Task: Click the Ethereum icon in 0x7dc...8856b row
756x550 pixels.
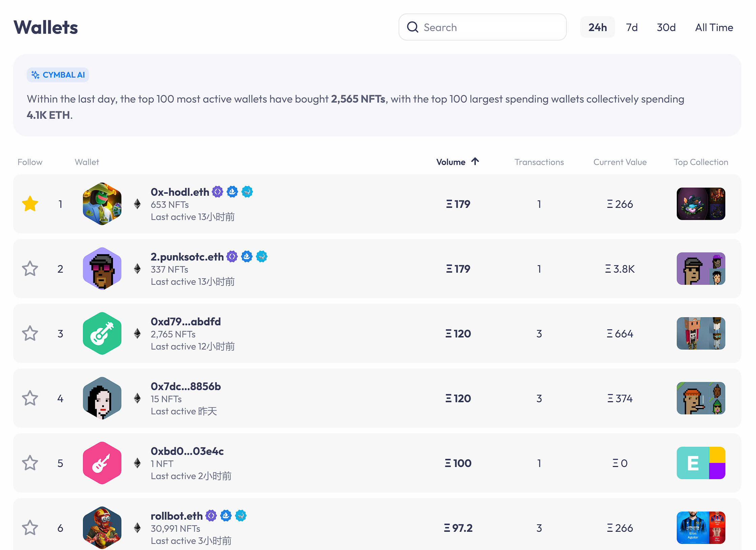Action: coord(137,398)
